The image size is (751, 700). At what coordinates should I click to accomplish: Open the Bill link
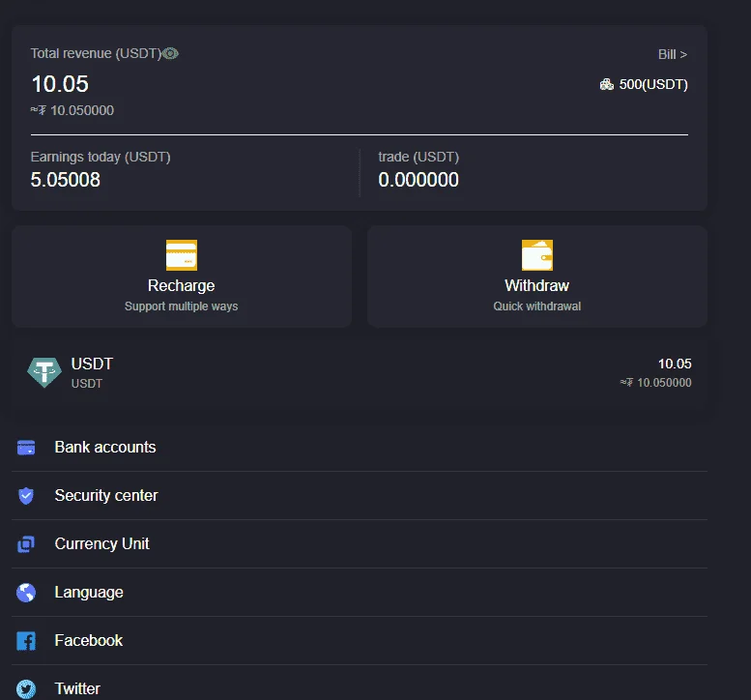(x=673, y=54)
